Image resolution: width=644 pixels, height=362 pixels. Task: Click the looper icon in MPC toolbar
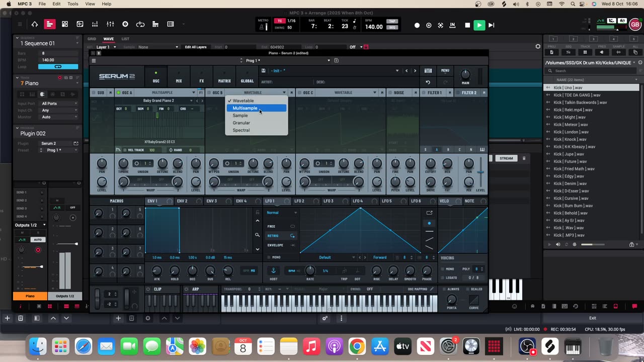pos(140,24)
